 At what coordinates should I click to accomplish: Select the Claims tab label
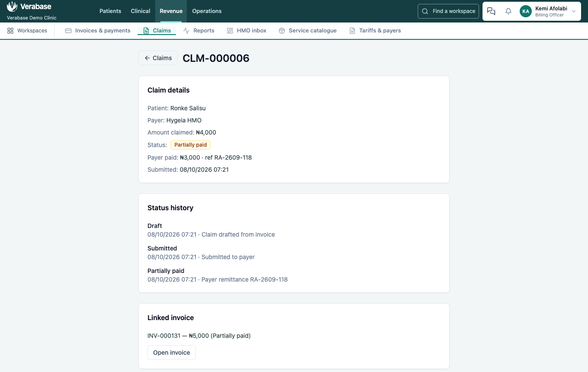click(x=162, y=31)
